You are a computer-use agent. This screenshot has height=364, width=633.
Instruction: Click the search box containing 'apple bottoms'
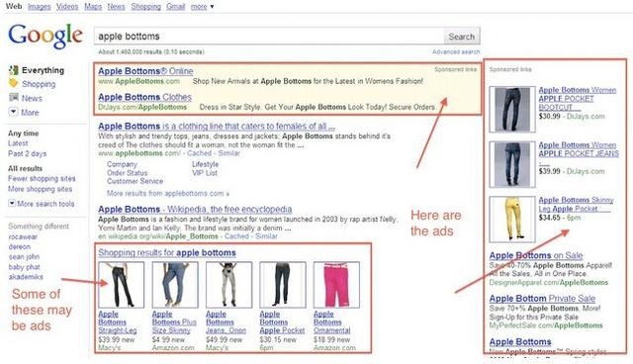pos(268,37)
